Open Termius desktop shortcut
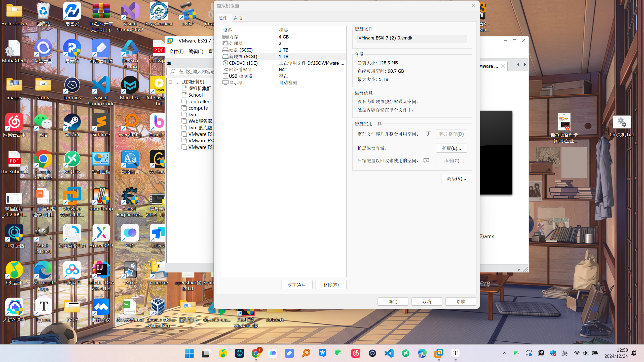This screenshot has height=362, width=644. tap(72, 88)
